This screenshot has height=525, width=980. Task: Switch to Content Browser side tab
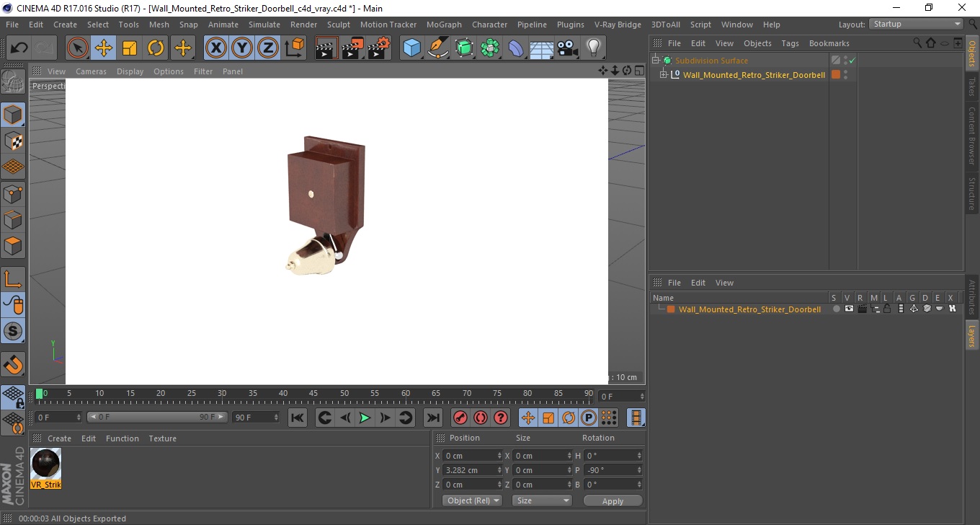point(972,136)
